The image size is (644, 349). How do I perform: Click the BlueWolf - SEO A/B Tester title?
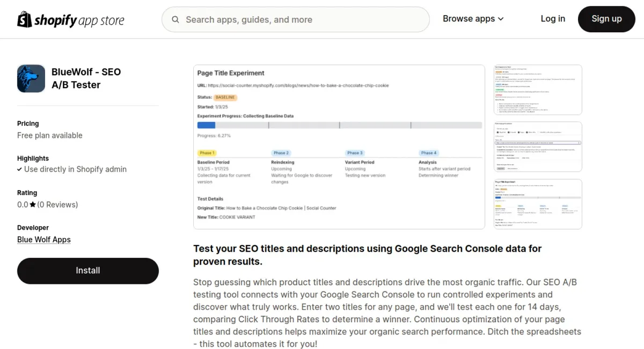pyautogui.click(x=86, y=78)
